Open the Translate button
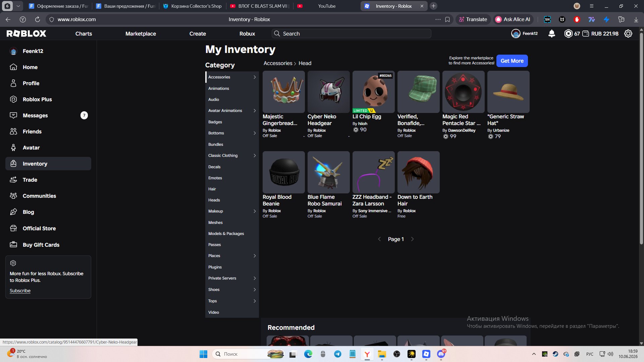 (x=473, y=19)
